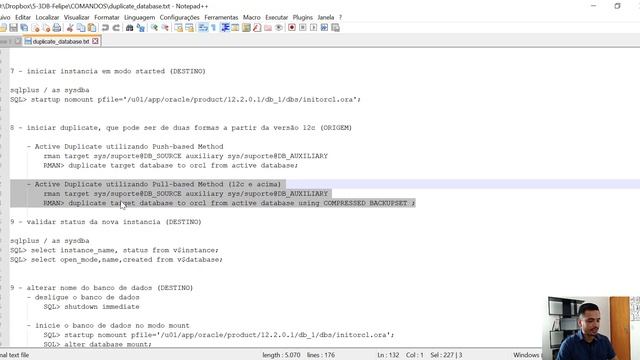The image size is (640, 360).
Task: Open the Visualizar menu
Action: pos(76,17)
